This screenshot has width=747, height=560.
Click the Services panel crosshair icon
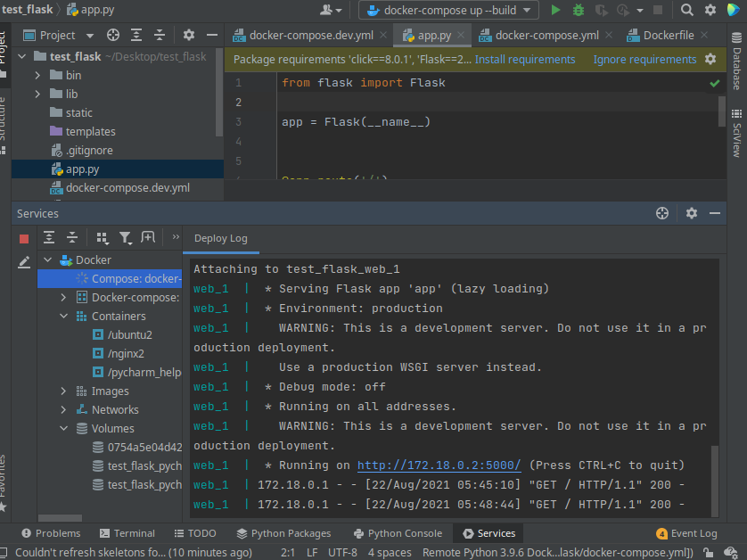click(662, 213)
